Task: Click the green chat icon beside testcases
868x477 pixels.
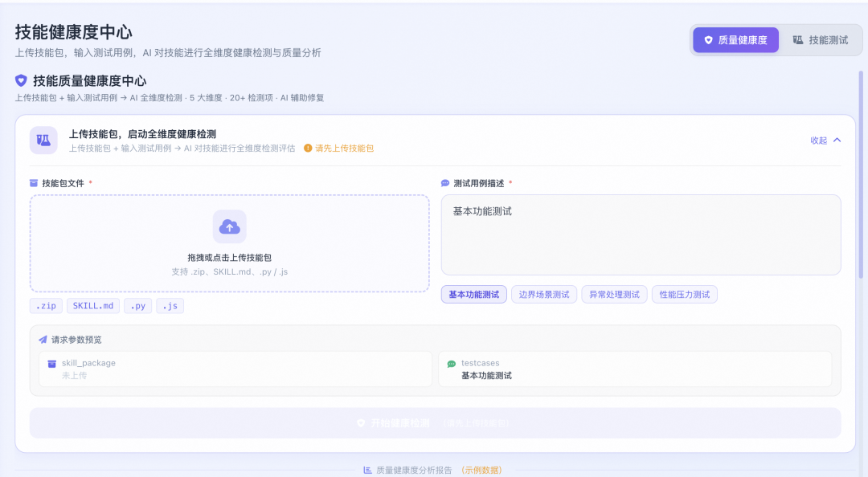Action: pyautogui.click(x=452, y=364)
